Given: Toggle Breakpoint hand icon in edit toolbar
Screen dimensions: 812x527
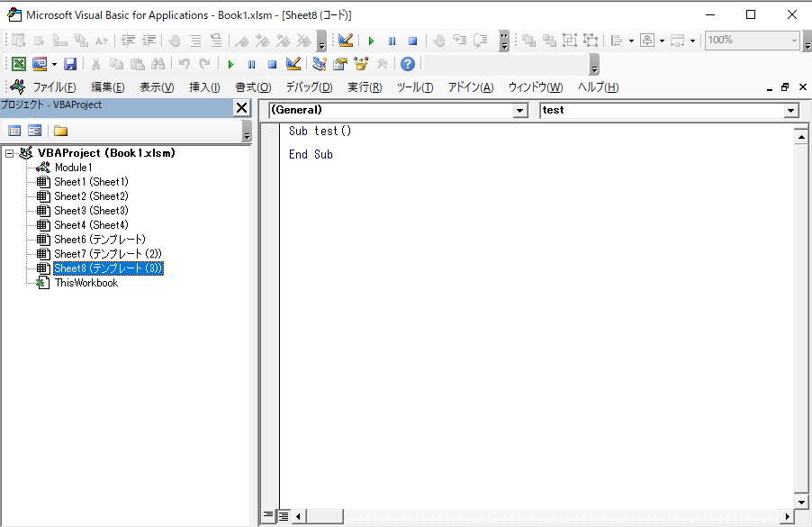Looking at the screenshot, I should [175, 40].
